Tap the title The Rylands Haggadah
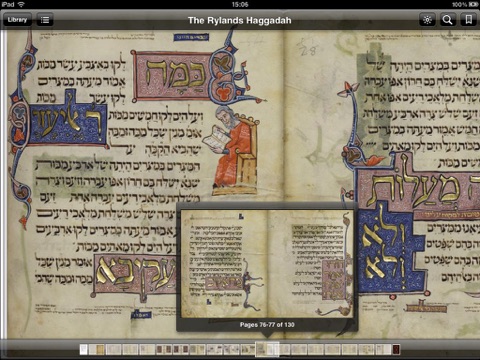480x360 pixels. [240, 20]
